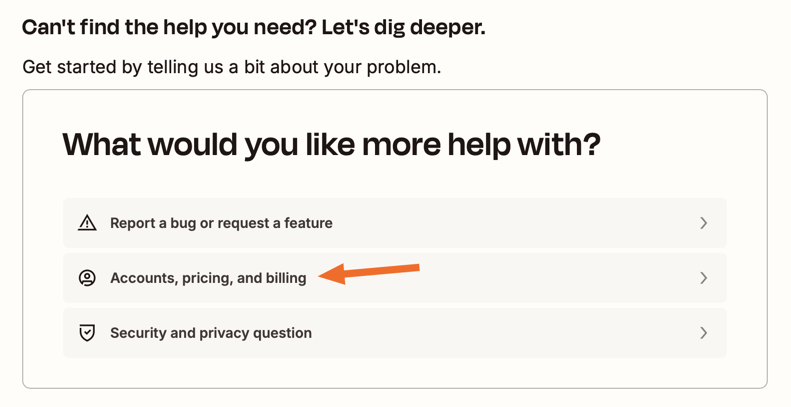
Task: Expand the Accounts, pricing, and billing chevron
Action: (x=704, y=278)
